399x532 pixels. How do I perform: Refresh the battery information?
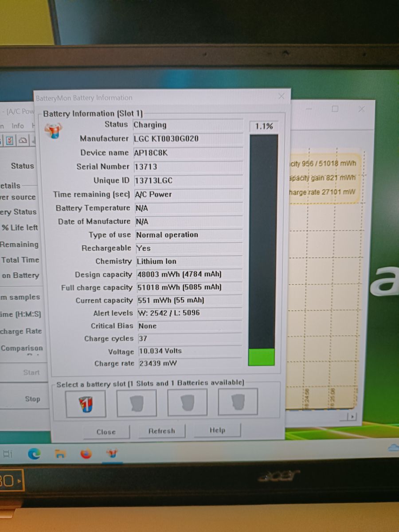click(161, 431)
